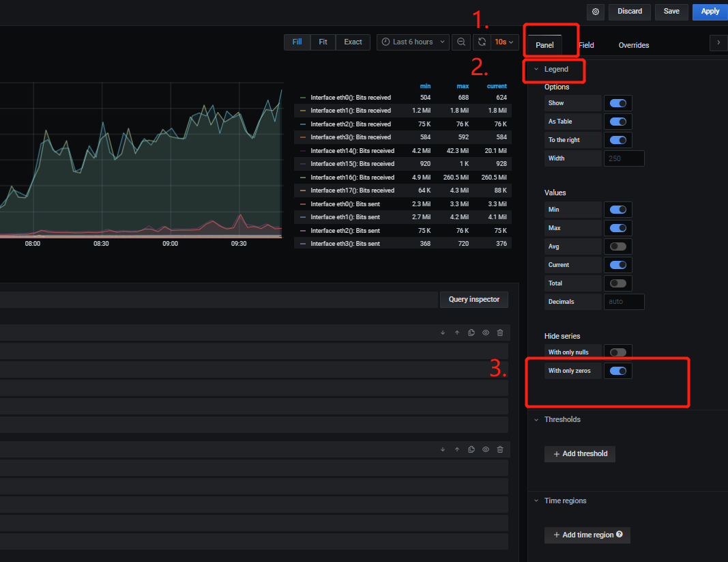The height and width of the screenshot is (562, 728).
Task: Duplicate the first query
Action: pos(471,333)
